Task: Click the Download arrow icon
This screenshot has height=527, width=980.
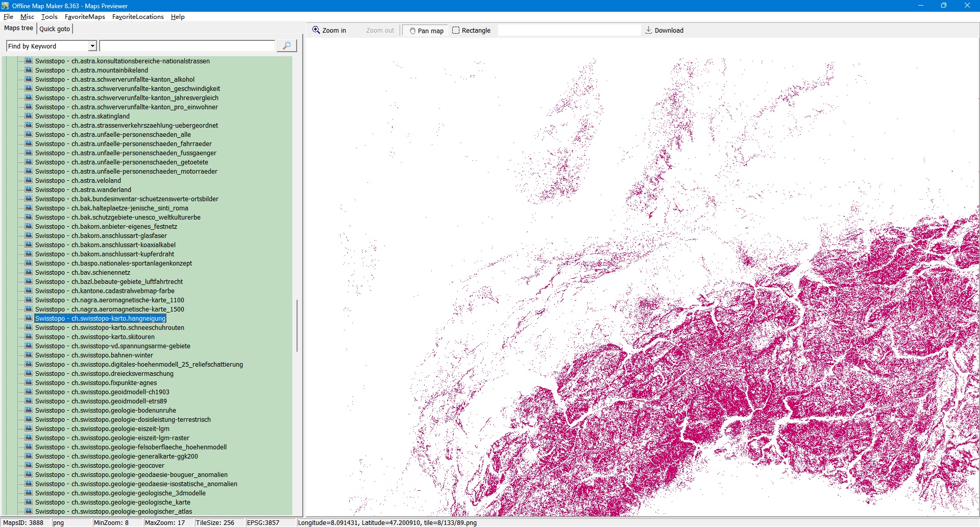Action: coord(648,30)
